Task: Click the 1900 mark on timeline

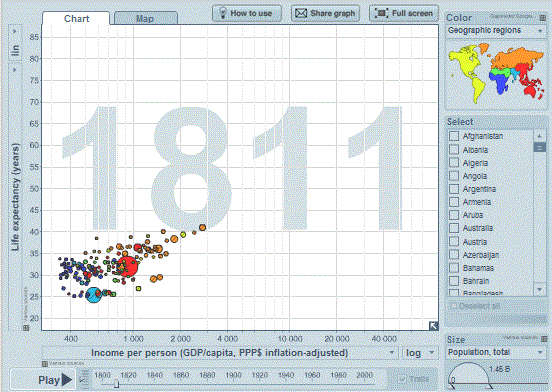Action: pos(233,375)
